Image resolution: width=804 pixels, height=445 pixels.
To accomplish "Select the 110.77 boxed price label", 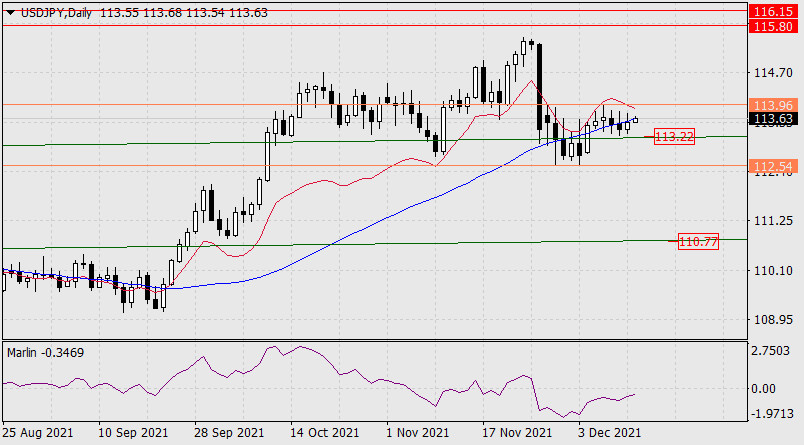I will (698, 241).
